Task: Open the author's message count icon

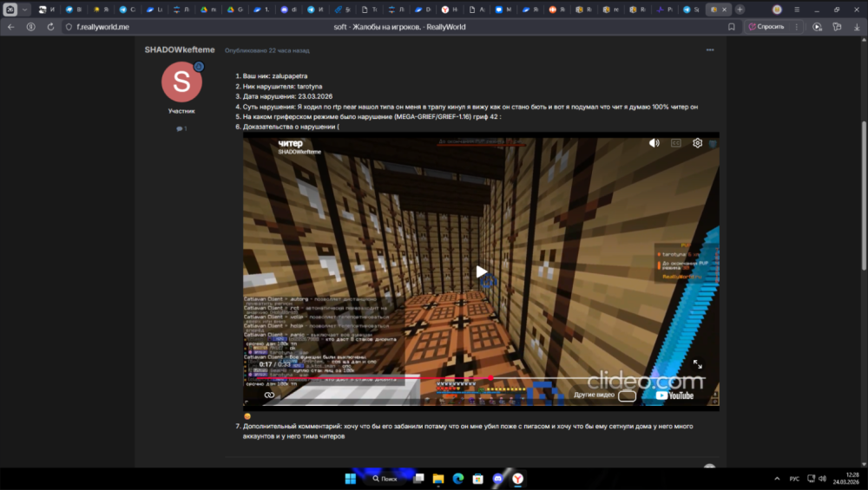Action: (x=181, y=128)
